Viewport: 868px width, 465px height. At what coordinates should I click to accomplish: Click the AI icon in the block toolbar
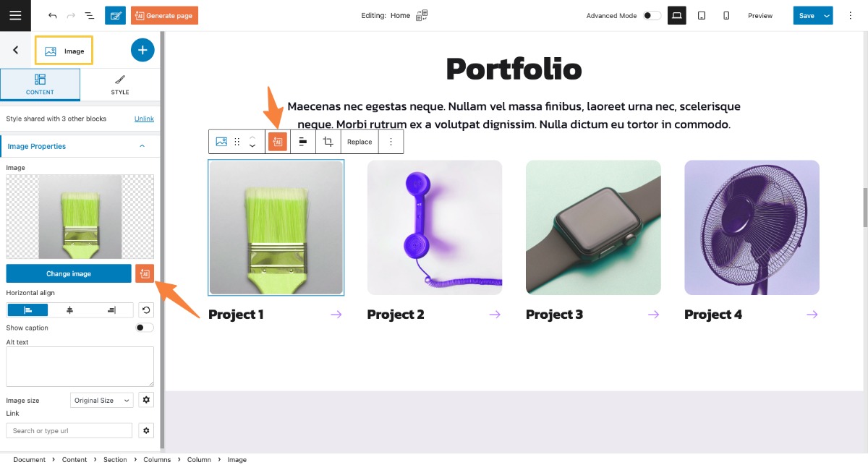tap(278, 142)
